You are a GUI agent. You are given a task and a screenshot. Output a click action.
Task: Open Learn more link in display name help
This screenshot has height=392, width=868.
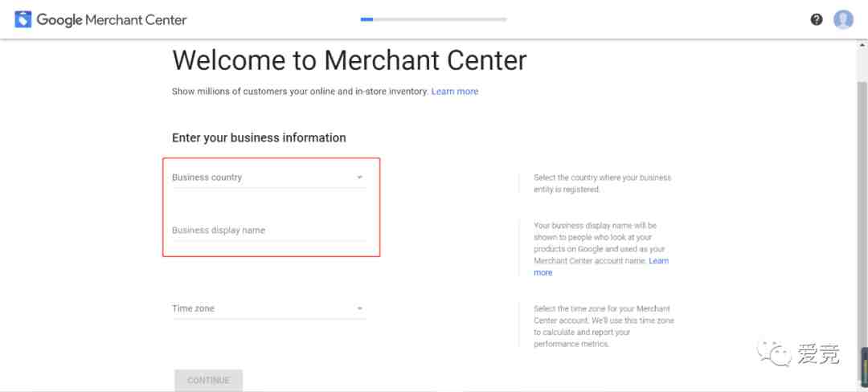[x=601, y=267]
